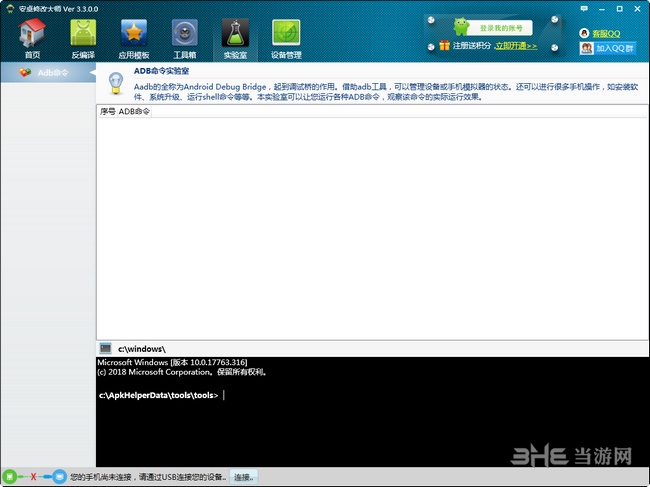Click the gift icon beside 注册送积分

point(444,45)
